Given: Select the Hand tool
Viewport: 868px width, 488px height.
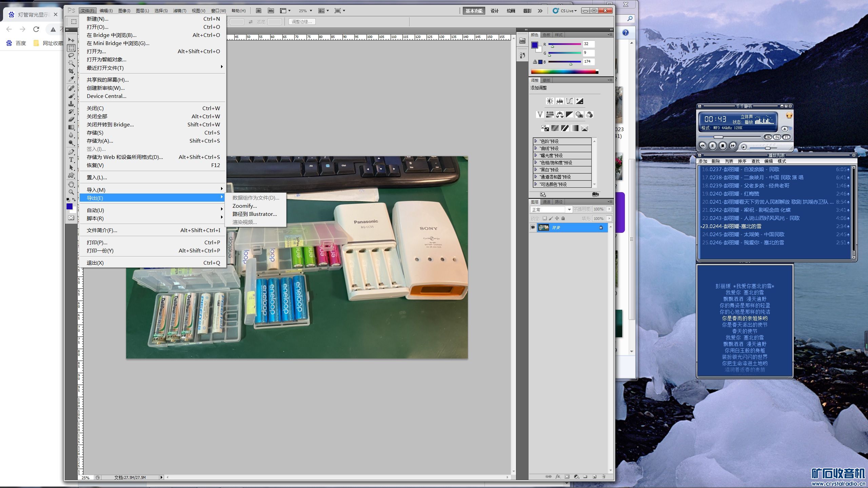Looking at the screenshot, I should pyautogui.click(x=71, y=184).
